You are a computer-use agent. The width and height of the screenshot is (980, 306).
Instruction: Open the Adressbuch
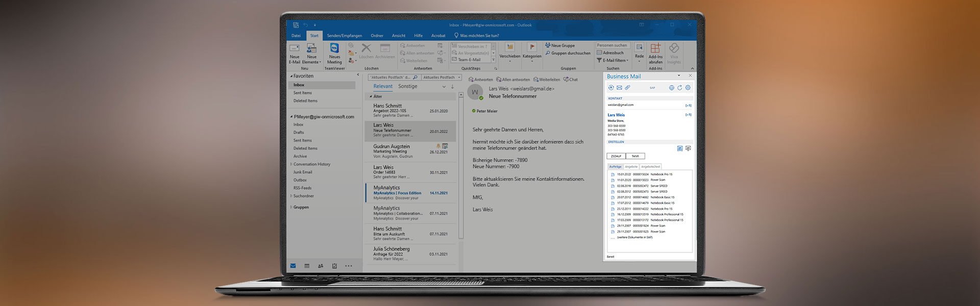[x=610, y=53]
